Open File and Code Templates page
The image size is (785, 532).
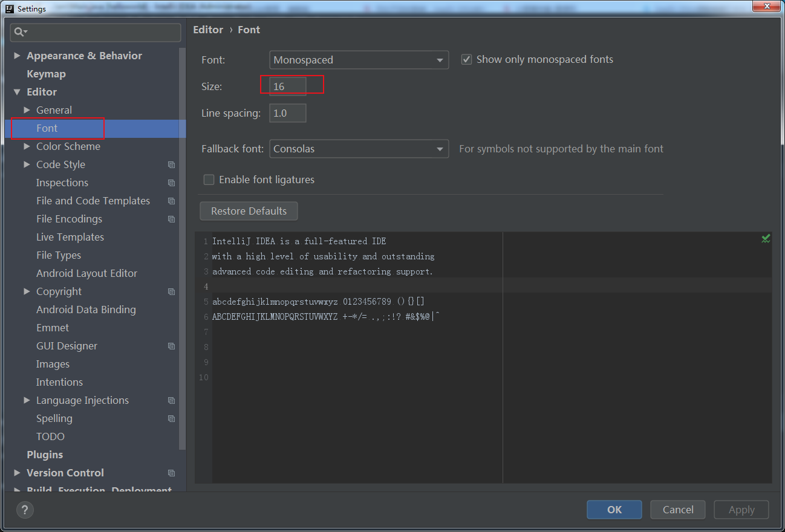(93, 201)
